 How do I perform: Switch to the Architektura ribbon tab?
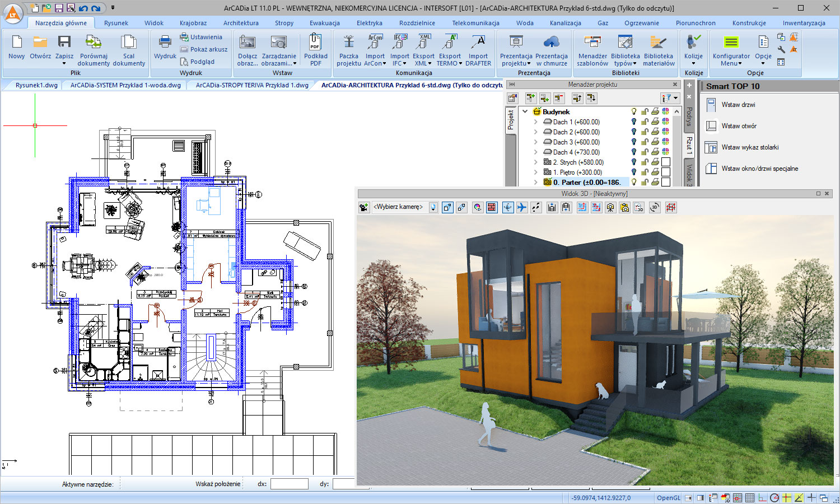241,23
